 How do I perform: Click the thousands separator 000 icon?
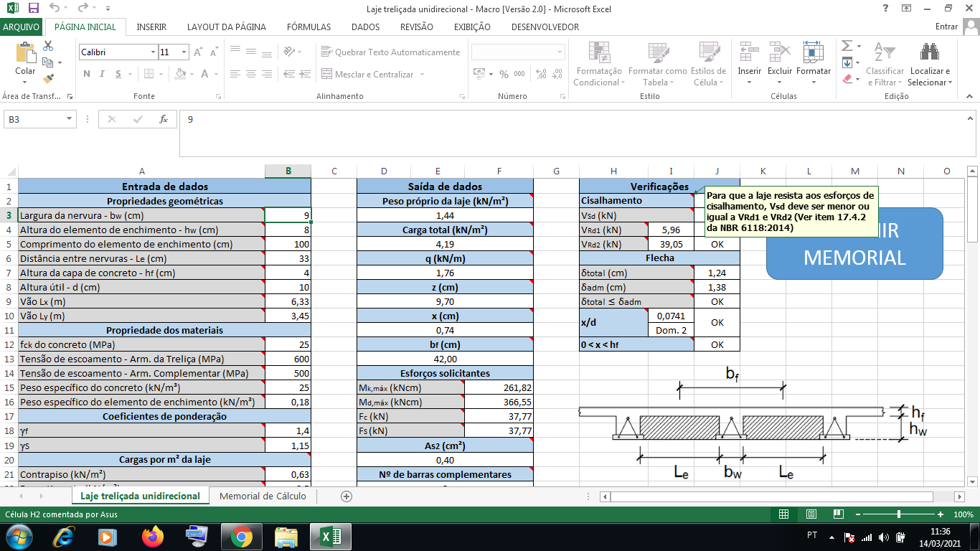519,74
